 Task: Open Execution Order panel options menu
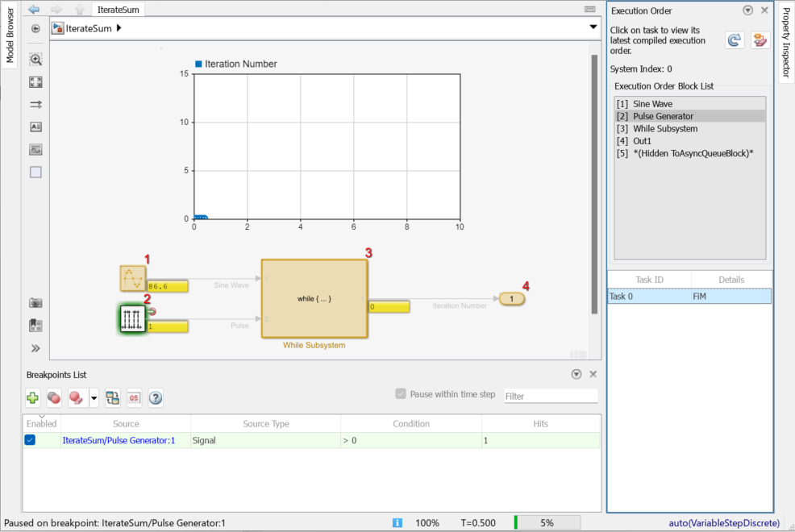point(747,10)
